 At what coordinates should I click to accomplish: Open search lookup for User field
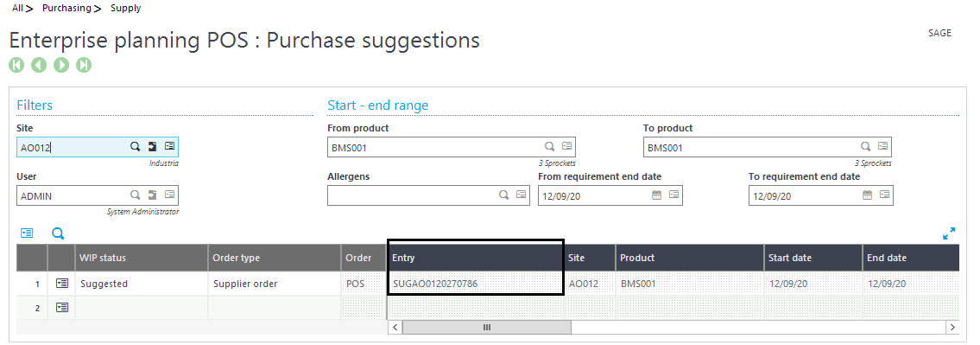[135, 195]
